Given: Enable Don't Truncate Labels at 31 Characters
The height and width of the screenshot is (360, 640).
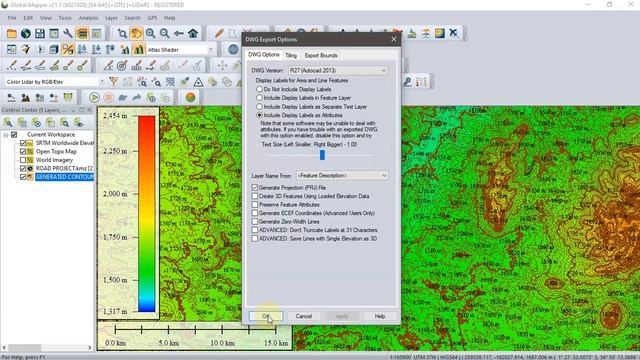Looking at the screenshot, I should point(255,230).
